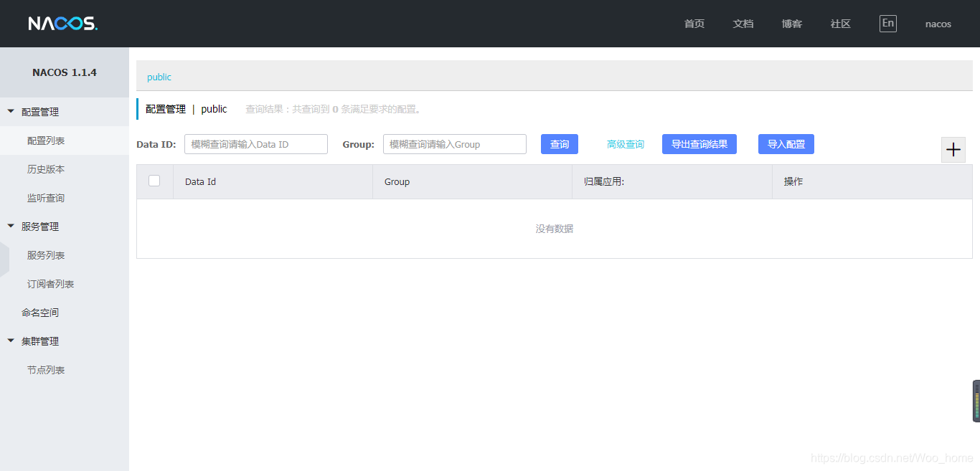980x471 pixels.
Task: Click the 导出查询结果 export button
Action: pos(699,143)
